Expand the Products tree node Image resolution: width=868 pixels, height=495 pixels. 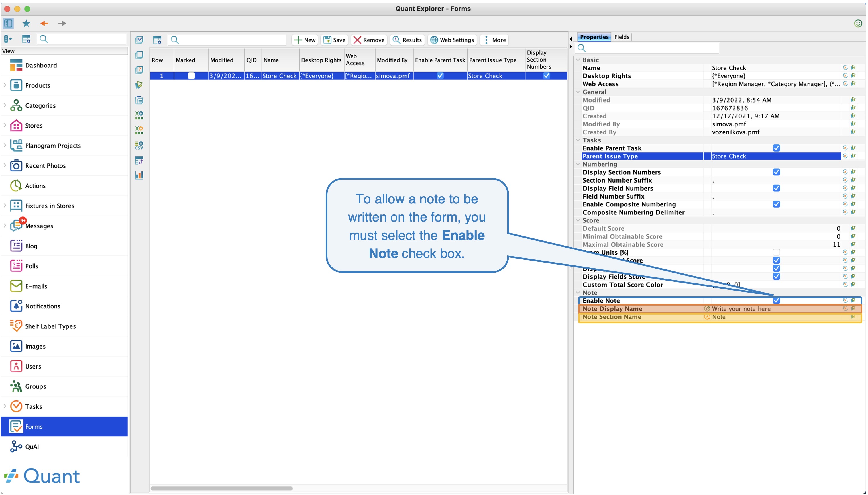point(5,85)
